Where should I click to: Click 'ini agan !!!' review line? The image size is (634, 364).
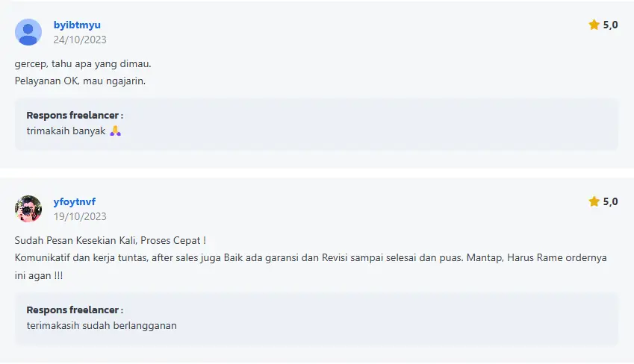click(x=39, y=275)
